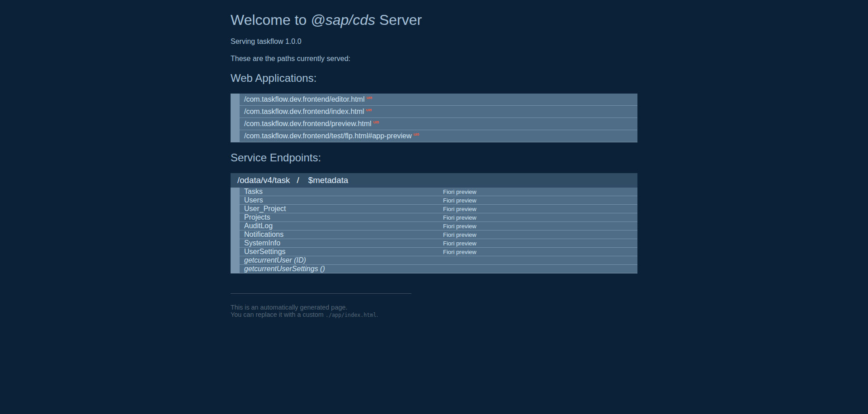Viewport: 868px width, 414px height.
Task: Click the getcurrentUserSettings () function link
Action: [284, 269]
